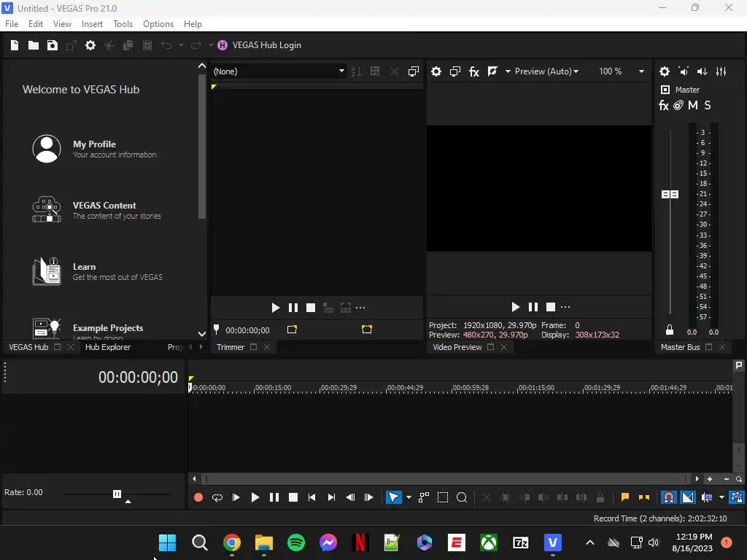Select the Normal Edit tool arrow
This screenshot has height=560, width=747.
click(x=393, y=497)
